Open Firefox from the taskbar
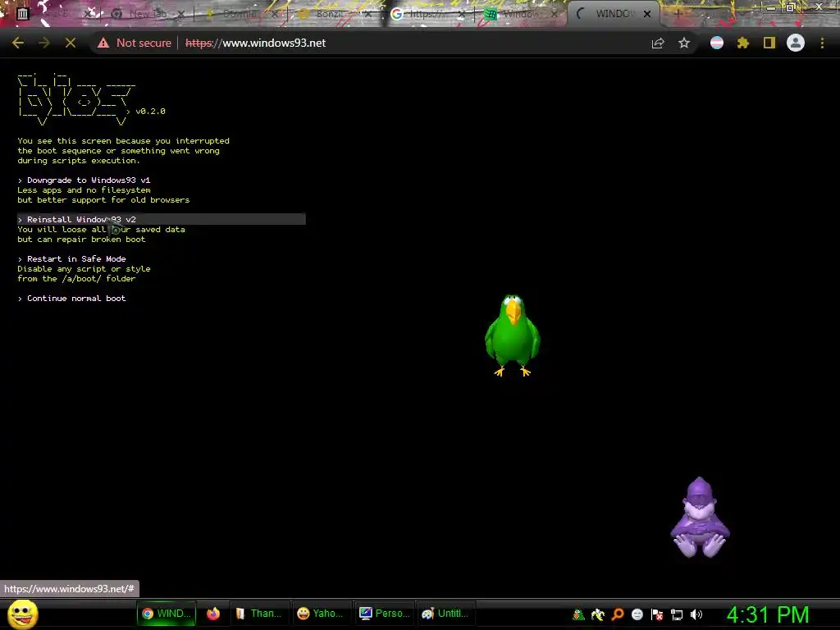Screen dimensions: 840x630 tap(213, 614)
